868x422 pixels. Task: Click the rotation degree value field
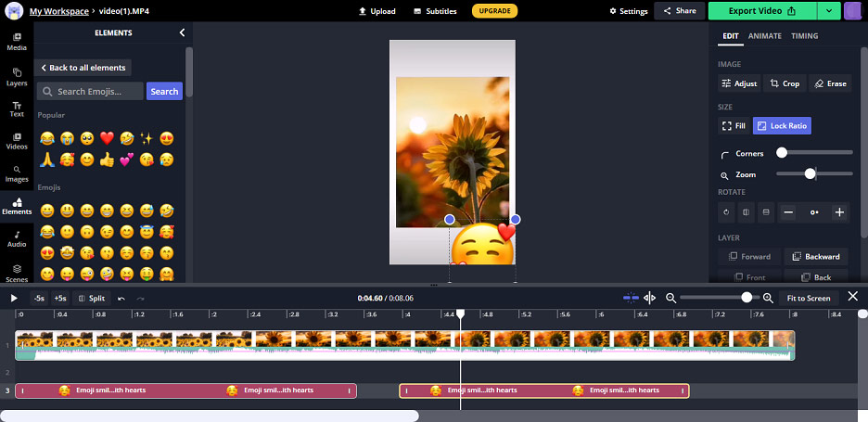click(x=814, y=212)
